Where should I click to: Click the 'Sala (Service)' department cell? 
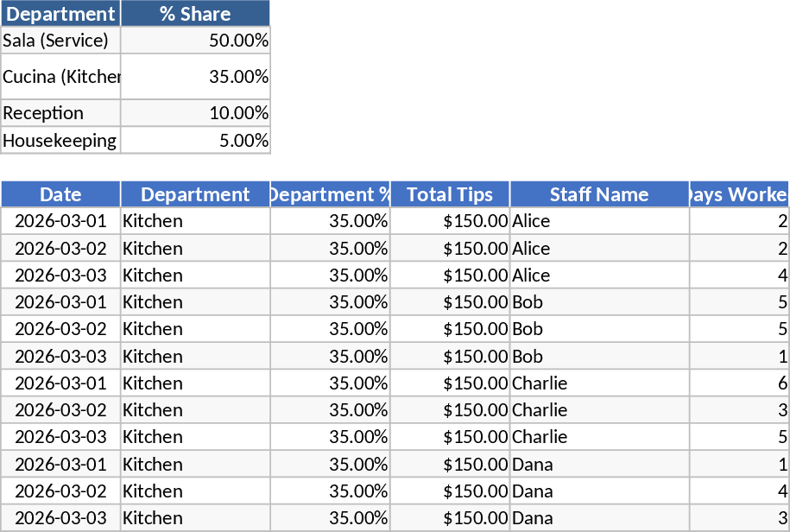click(x=60, y=41)
